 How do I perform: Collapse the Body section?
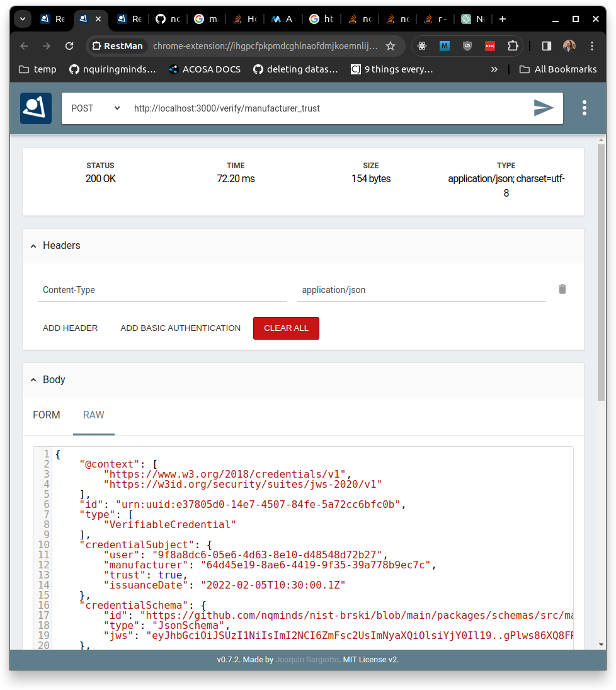click(x=33, y=380)
